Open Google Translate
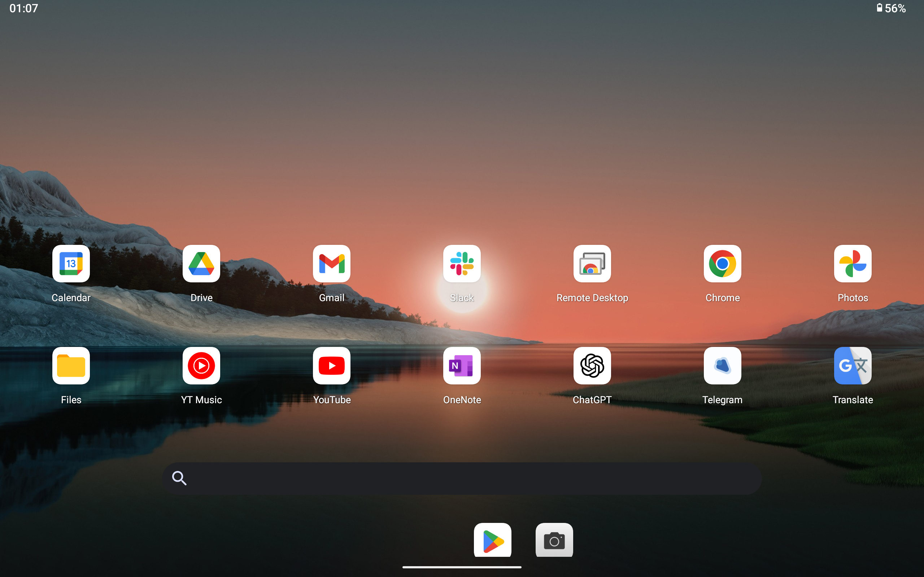This screenshot has width=924, height=577. 852,366
